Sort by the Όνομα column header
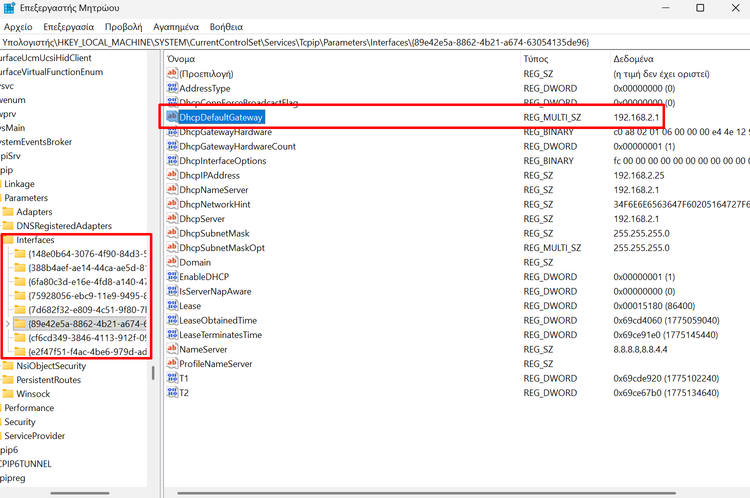This screenshot has height=498, width=750. coord(181,59)
